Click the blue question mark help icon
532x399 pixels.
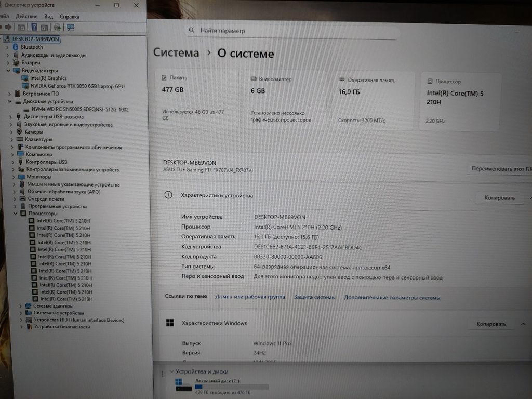[34, 27]
